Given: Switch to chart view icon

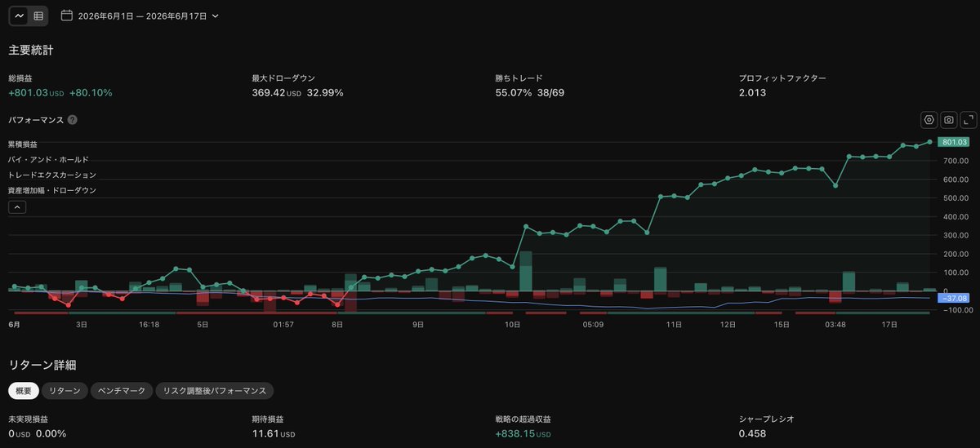Looking at the screenshot, I should tap(20, 16).
